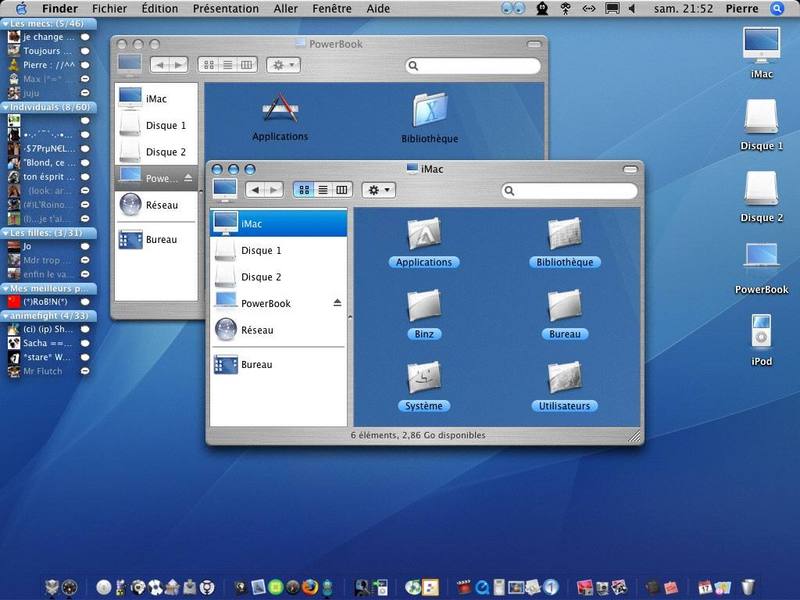Switch iMac window to list view
Image resolution: width=800 pixels, height=600 pixels.
323,190
